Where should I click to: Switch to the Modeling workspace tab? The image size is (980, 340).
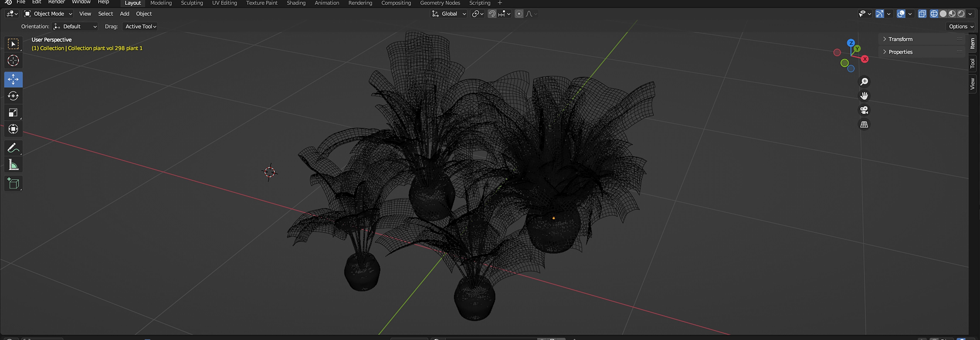[x=161, y=3]
